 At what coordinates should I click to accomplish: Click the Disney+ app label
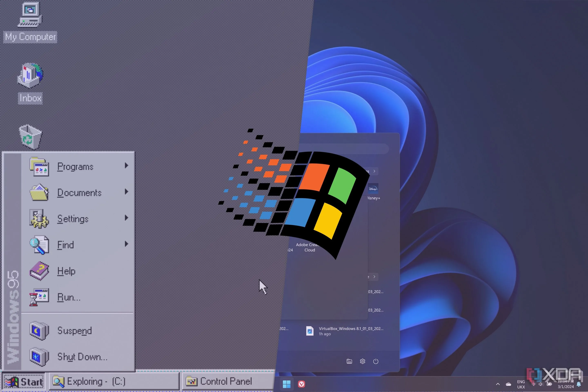point(373,198)
